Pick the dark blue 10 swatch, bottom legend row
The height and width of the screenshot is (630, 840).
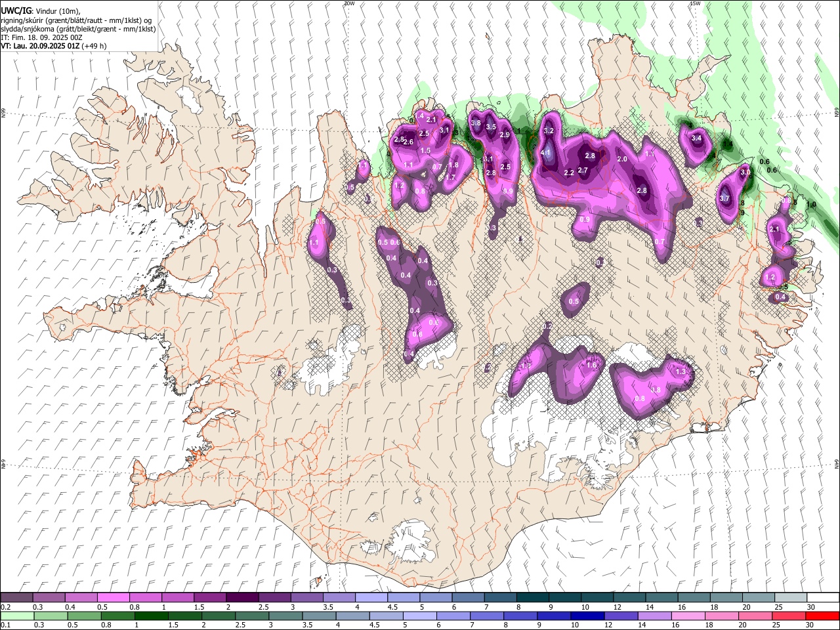click(x=587, y=616)
